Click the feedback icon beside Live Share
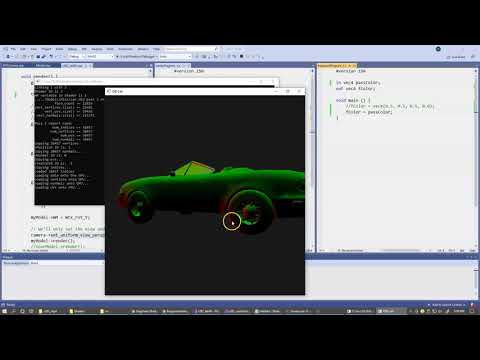Viewport: 480px width, 360px height. coord(473,57)
